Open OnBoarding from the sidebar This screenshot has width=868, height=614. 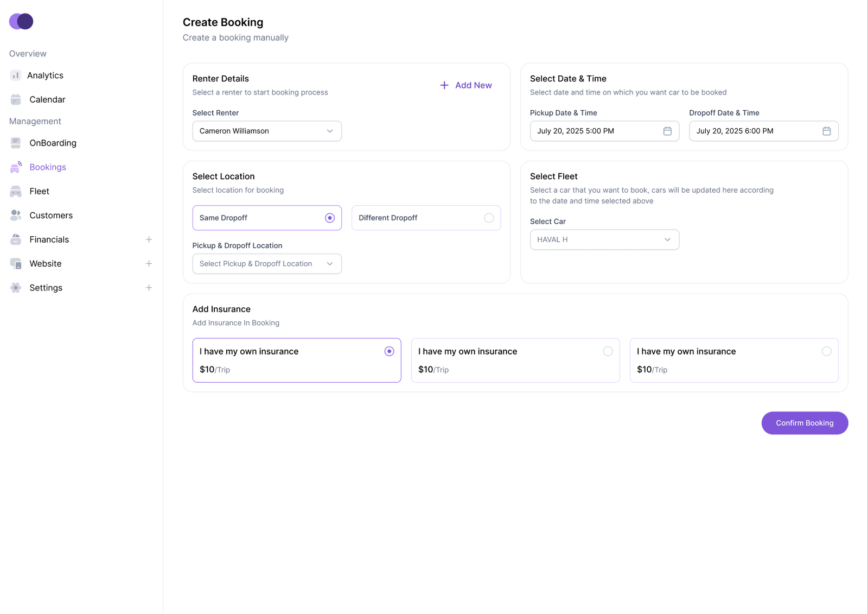coord(53,143)
